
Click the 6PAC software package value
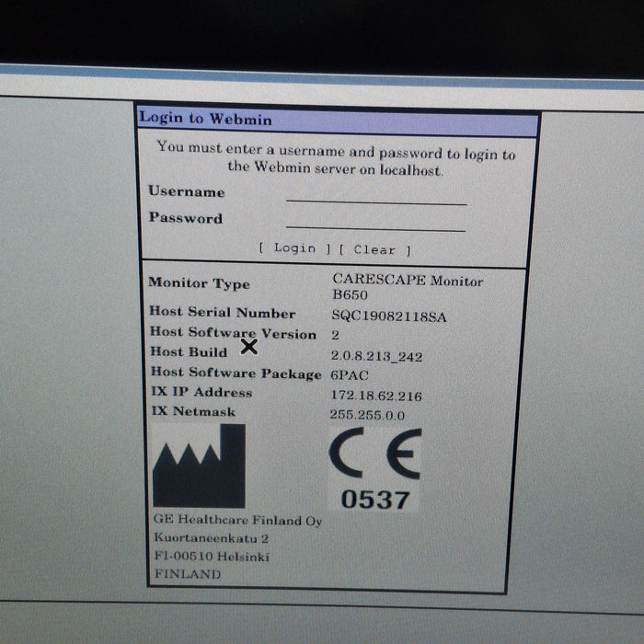(351, 374)
